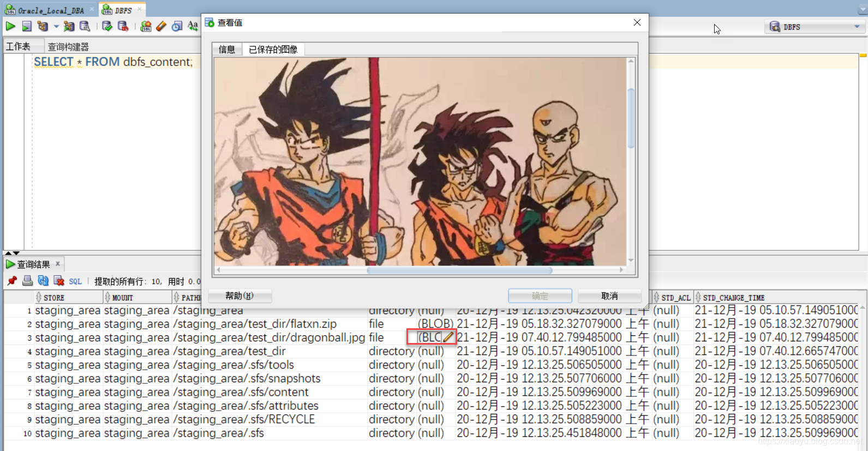Click the Autotrace icon
Screen dimensions: 868x451
click(x=69, y=26)
